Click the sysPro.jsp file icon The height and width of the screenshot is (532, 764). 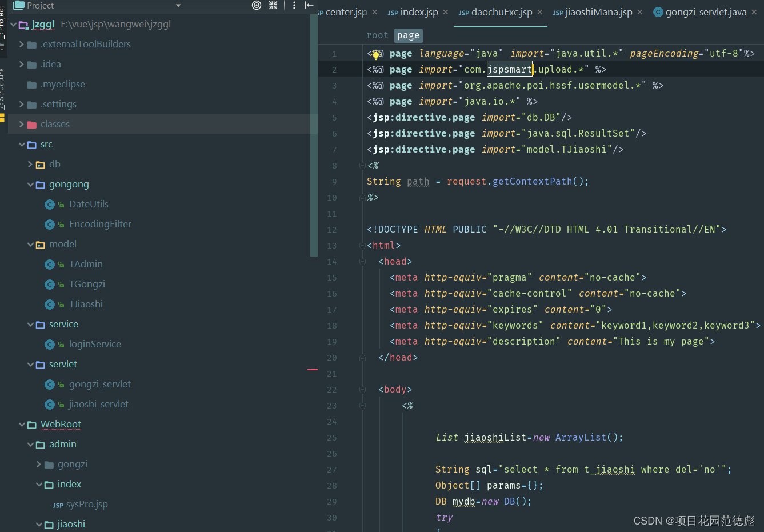[58, 505]
